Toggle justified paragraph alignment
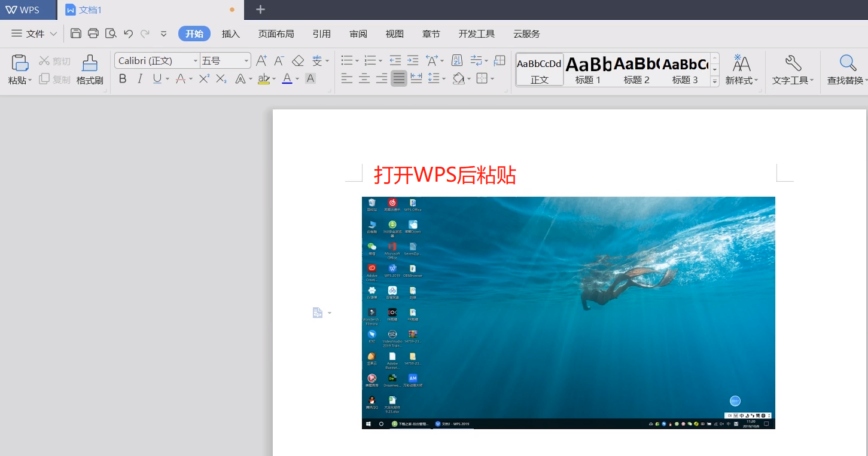Viewport: 868px width, 456px height. coord(399,78)
